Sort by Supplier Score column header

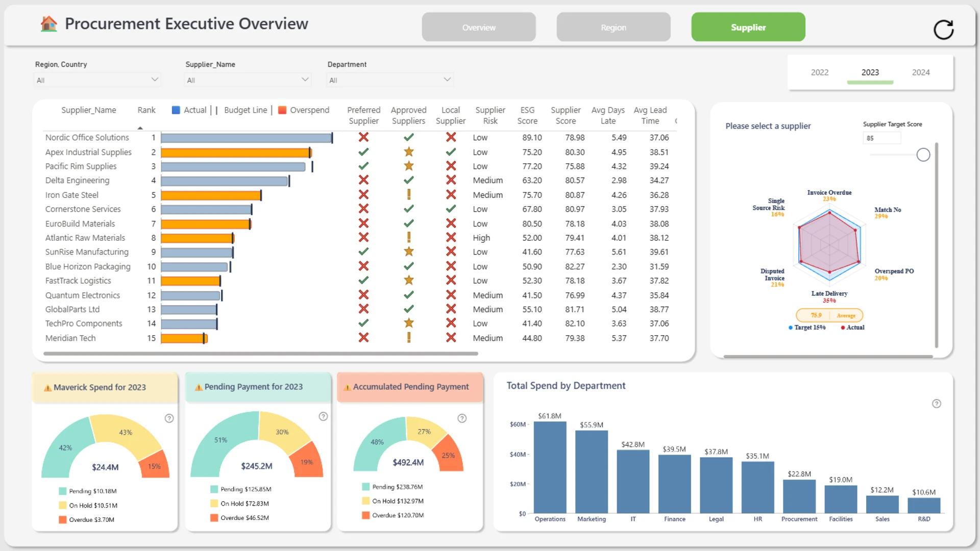pos(566,115)
